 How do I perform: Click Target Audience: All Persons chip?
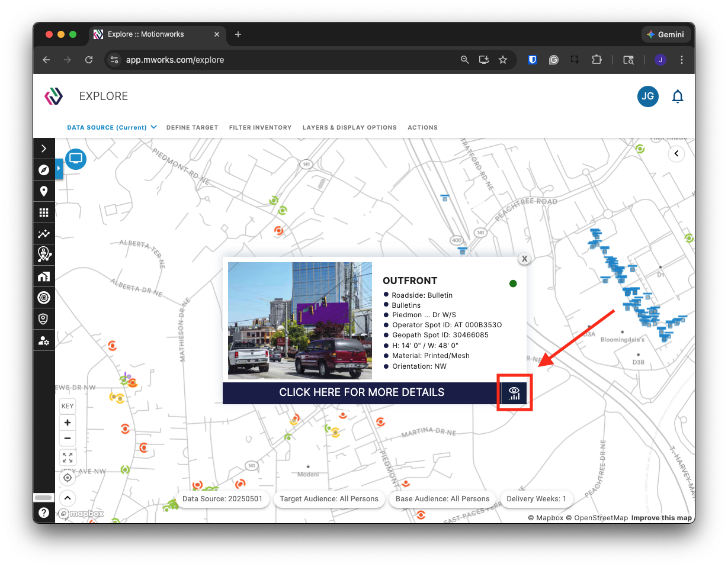[x=329, y=499]
